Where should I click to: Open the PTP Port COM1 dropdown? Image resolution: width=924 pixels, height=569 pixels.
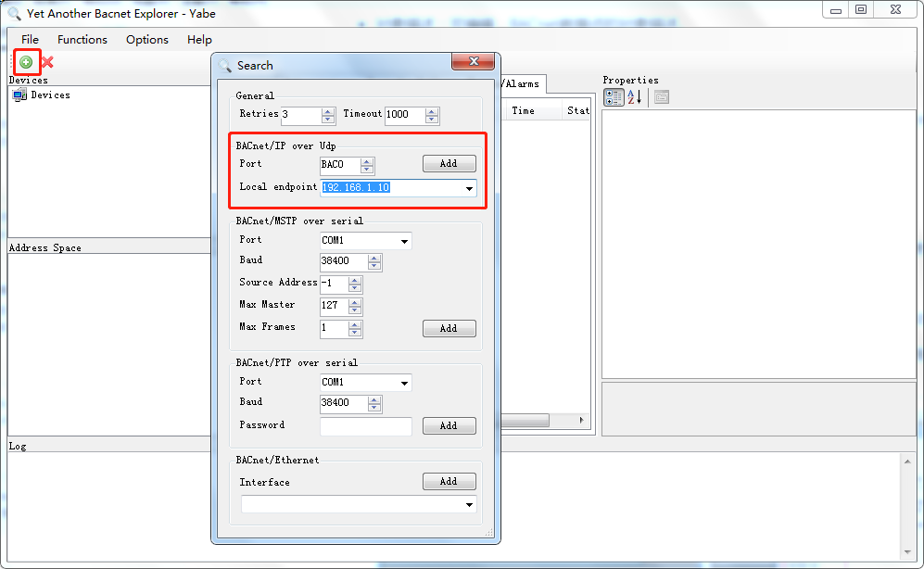pos(404,384)
